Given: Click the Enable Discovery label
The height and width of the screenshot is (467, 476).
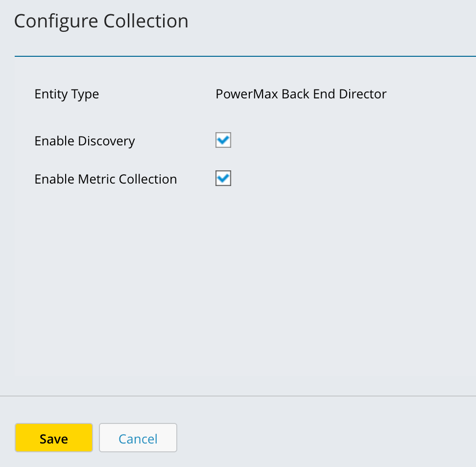Looking at the screenshot, I should [x=84, y=141].
